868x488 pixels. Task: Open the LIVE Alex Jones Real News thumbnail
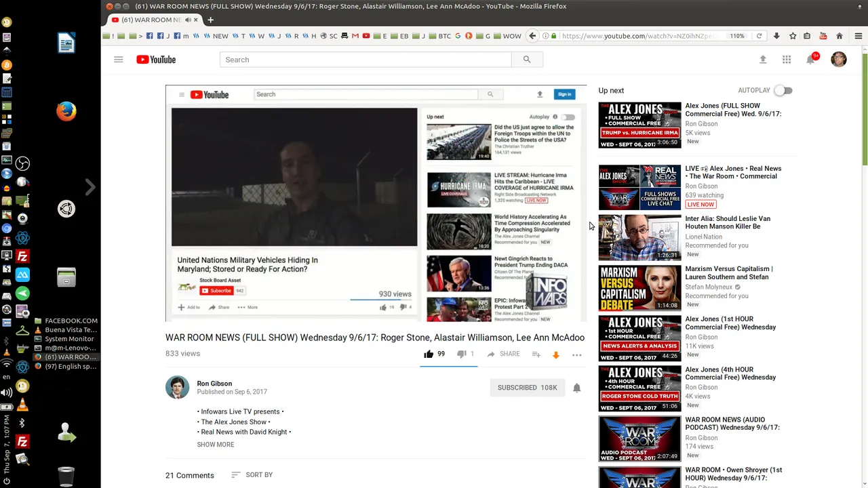click(x=639, y=187)
